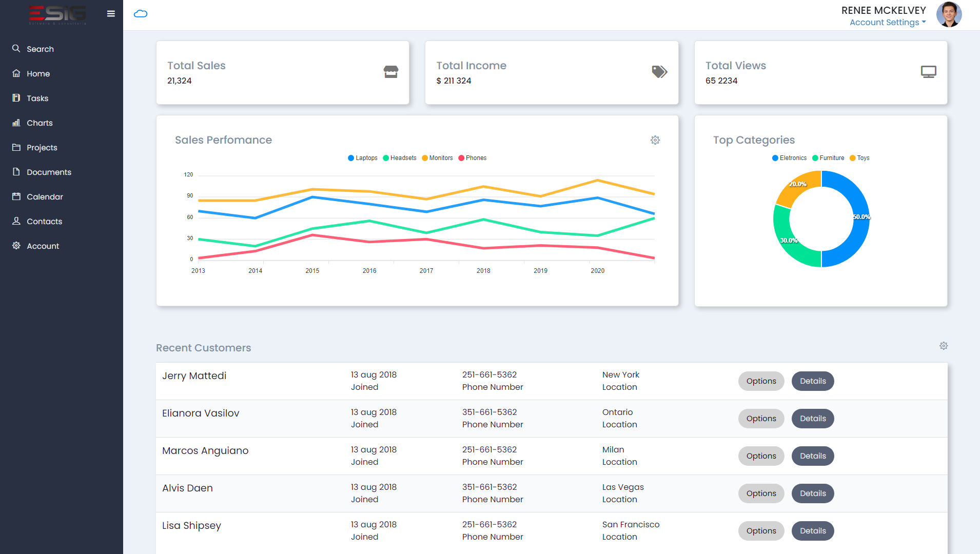Go to Calendar in the sidebar
980x554 pixels.
point(45,197)
